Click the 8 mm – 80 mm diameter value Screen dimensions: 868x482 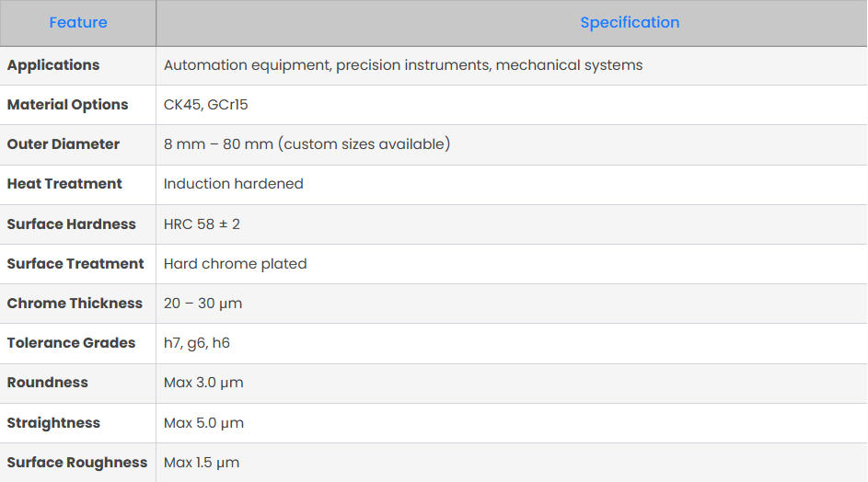click(x=307, y=144)
